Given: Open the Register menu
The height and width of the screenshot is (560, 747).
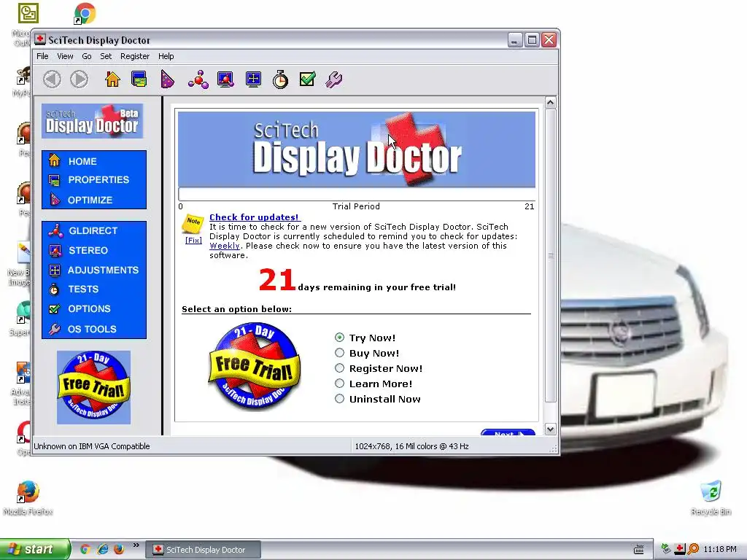Looking at the screenshot, I should click(x=135, y=56).
